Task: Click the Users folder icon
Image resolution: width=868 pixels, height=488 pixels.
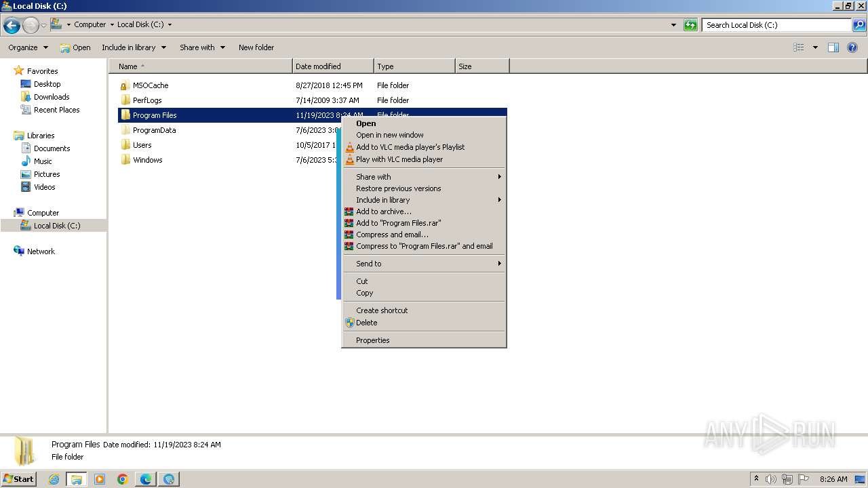Action: [125, 145]
